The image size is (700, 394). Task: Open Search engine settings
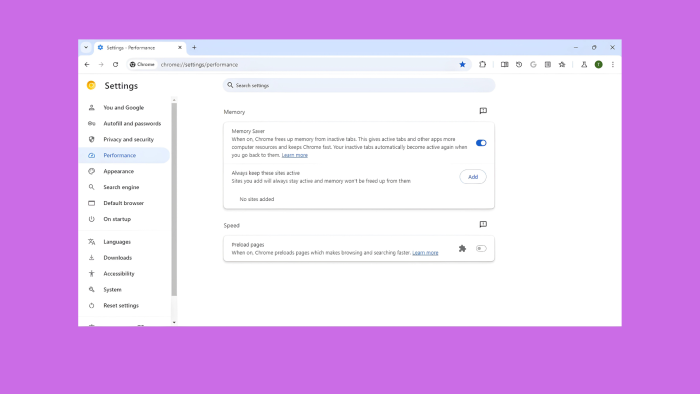pyautogui.click(x=124, y=187)
